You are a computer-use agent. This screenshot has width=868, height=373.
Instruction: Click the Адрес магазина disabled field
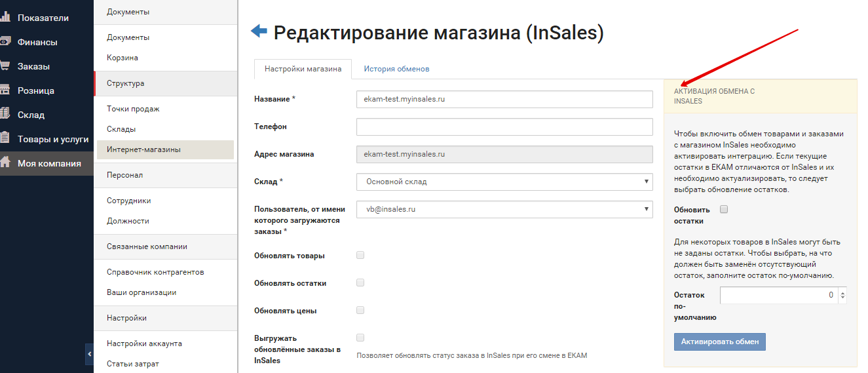504,154
